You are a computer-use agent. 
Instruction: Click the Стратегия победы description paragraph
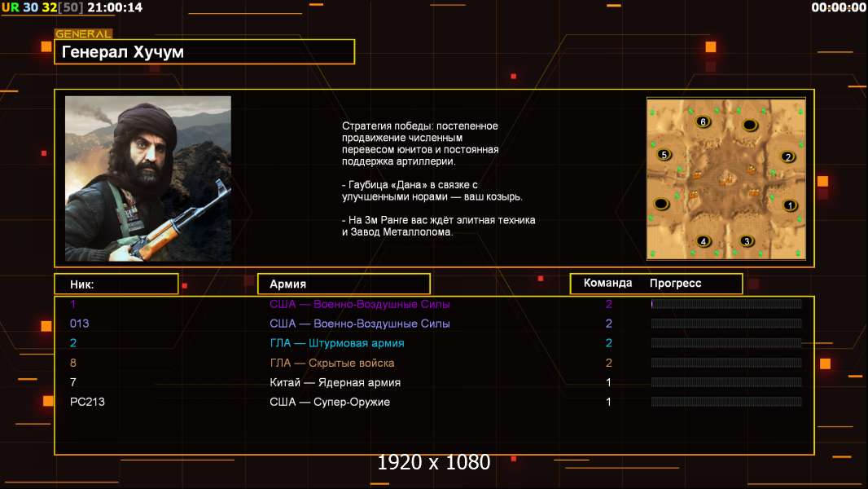[420, 143]
